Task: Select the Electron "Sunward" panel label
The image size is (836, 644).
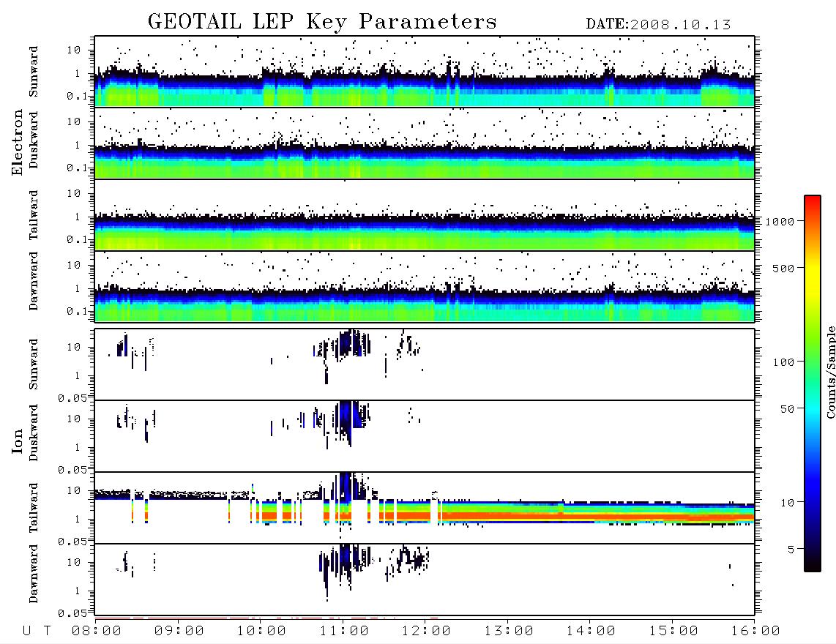Action: pyautogui.click(x=34, y=72)
